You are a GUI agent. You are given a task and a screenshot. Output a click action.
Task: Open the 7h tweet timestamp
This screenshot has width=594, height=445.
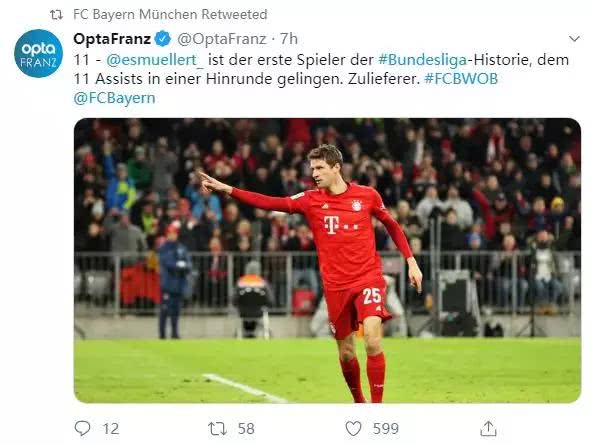tap(289, 39)
